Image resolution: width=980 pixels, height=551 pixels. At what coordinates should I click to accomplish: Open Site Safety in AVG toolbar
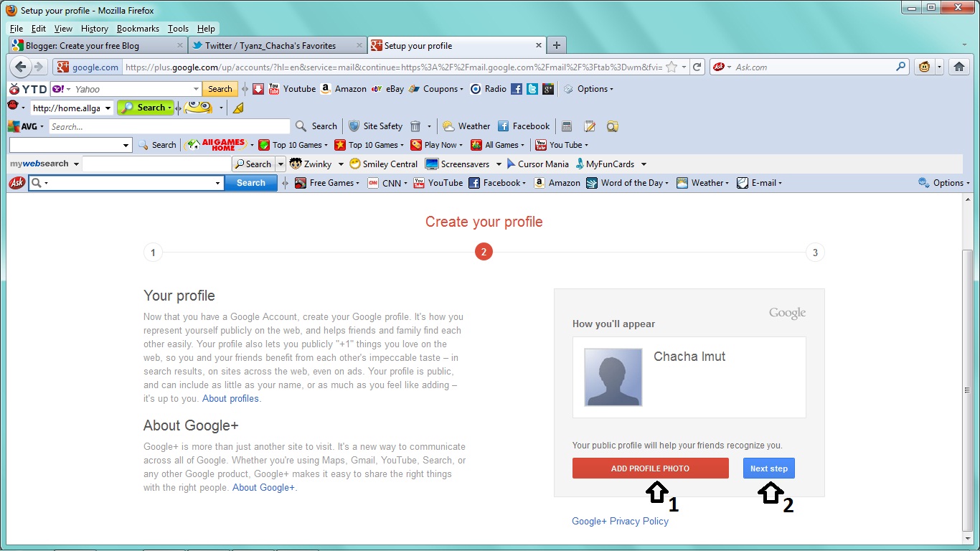[x=375, y=126]
